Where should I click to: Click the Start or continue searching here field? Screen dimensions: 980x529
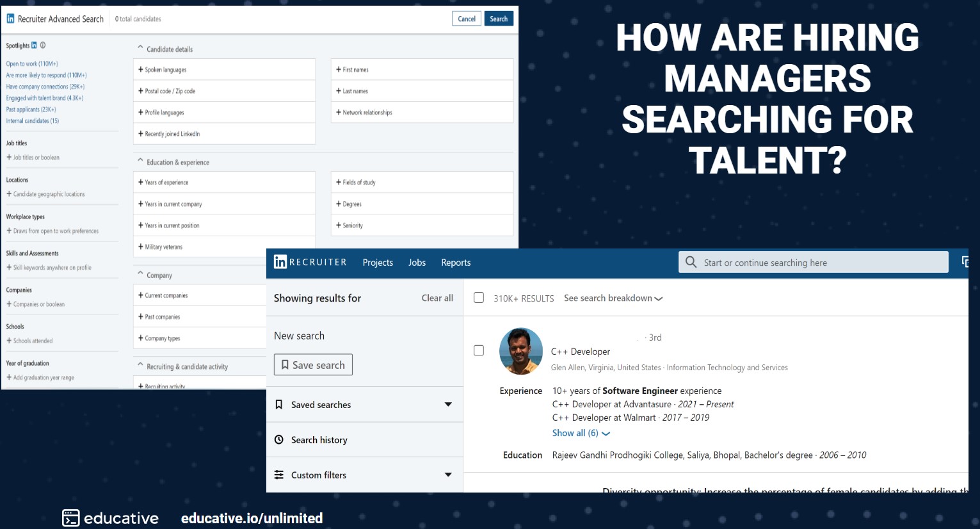[814, 262]
